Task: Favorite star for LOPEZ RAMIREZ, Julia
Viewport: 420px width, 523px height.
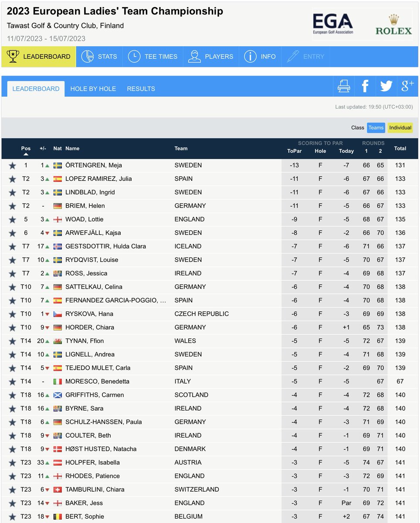Action: [12, 179]
